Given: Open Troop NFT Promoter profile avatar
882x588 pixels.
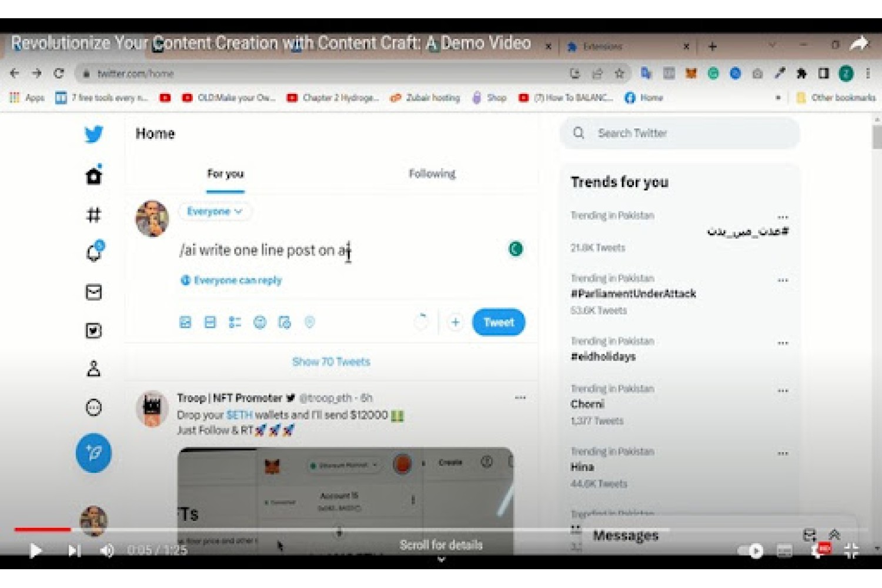Looking at the screenshot, I should tap(152, 409).
